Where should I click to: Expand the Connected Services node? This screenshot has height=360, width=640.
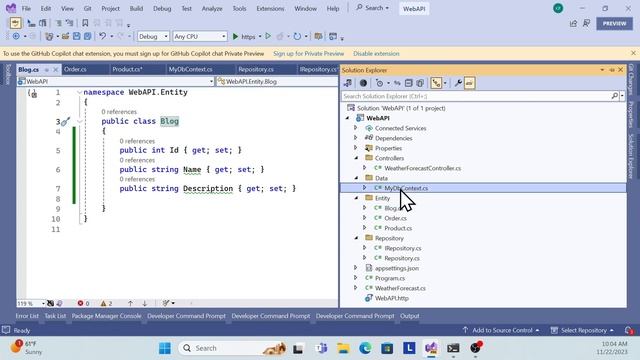pos(356,128)
